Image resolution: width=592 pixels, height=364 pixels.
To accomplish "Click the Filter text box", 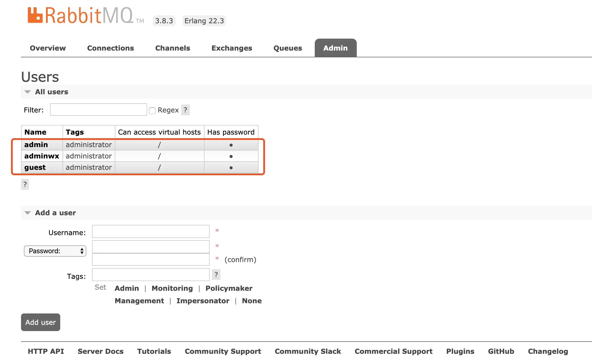I will click(x=98, y=110).
